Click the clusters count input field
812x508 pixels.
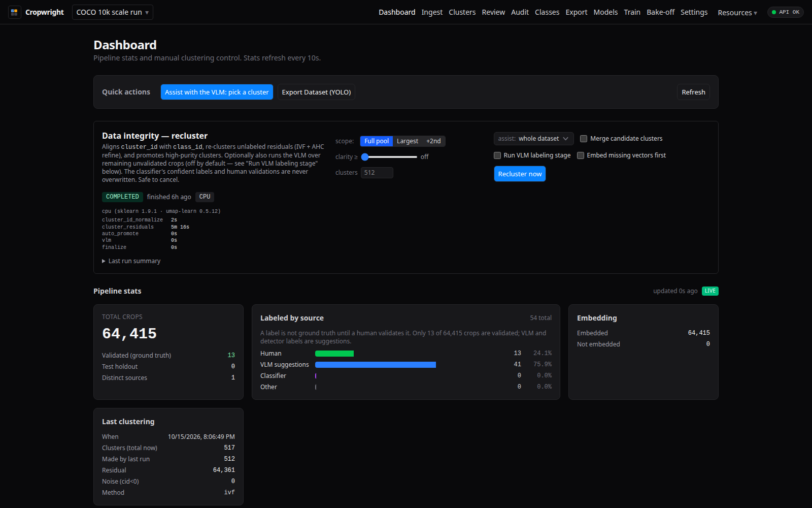click(x=377, y=173)
